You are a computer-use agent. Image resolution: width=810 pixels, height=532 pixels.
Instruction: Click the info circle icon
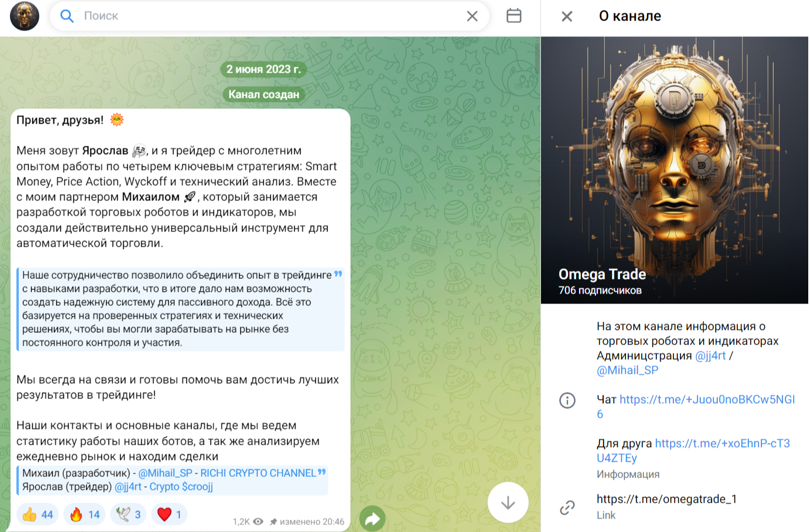click(567, 401)
